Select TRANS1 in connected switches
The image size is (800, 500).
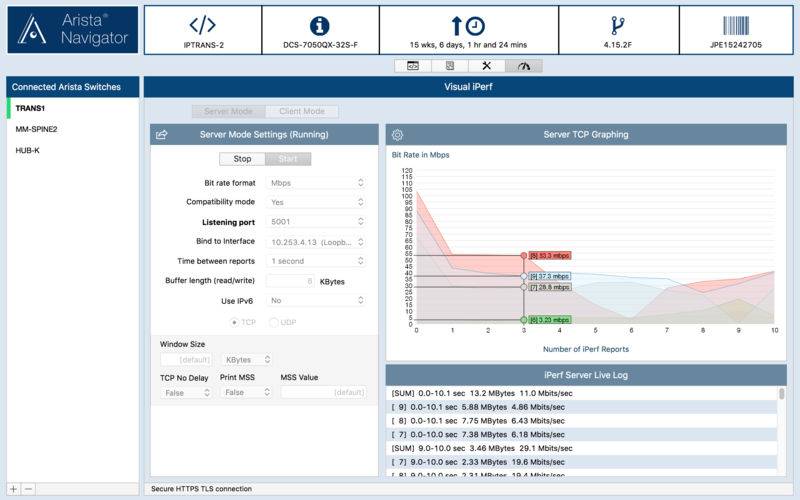click(72, 108)
